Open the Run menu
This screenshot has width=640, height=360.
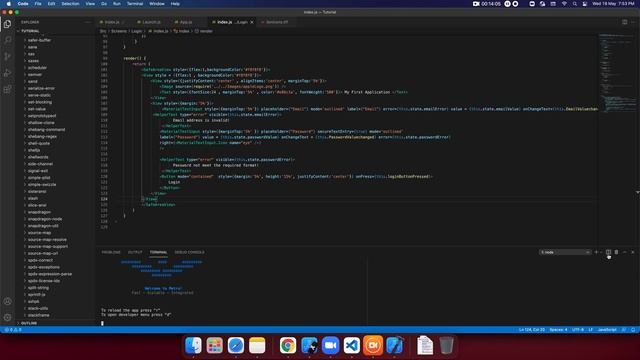tap(117, 4)
